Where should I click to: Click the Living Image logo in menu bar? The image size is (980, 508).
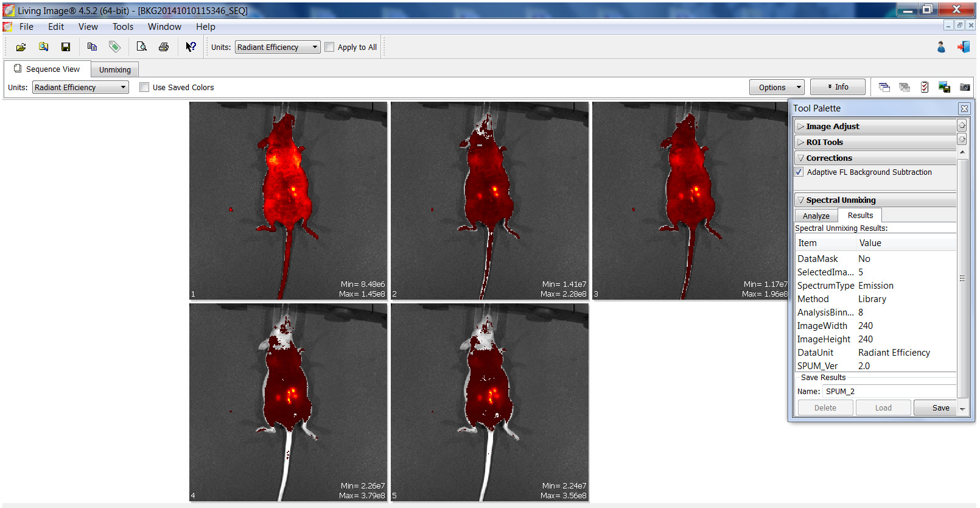tap(8, 27)
